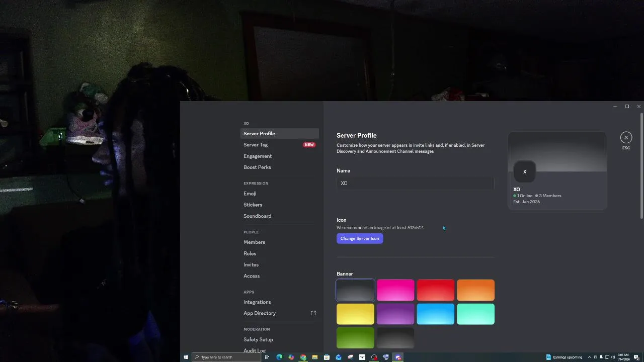Image resolution: width=644 pixels, height=362 pixels.
Task: Open Integrations settings
Action: [x=280, y=302]
